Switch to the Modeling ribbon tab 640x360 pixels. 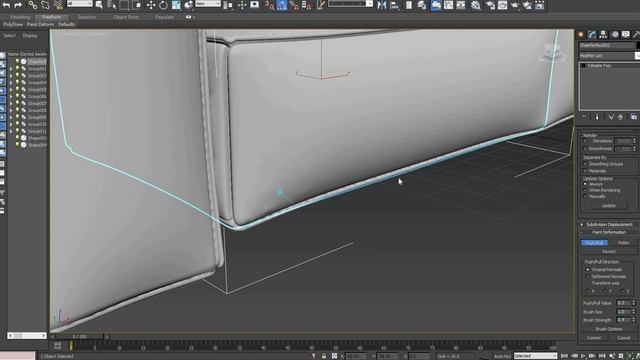pos(20,17)
